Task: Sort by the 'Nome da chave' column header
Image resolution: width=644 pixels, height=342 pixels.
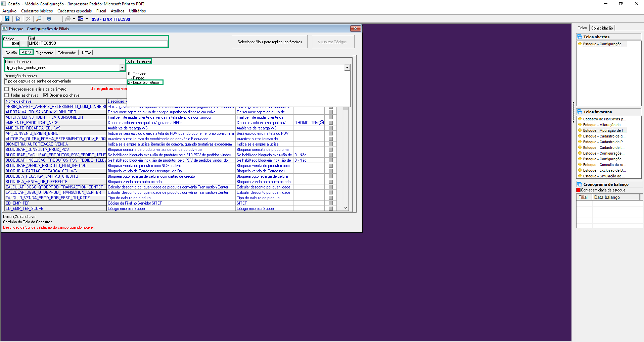Action: pyautogui.click(x=55, y=101)
